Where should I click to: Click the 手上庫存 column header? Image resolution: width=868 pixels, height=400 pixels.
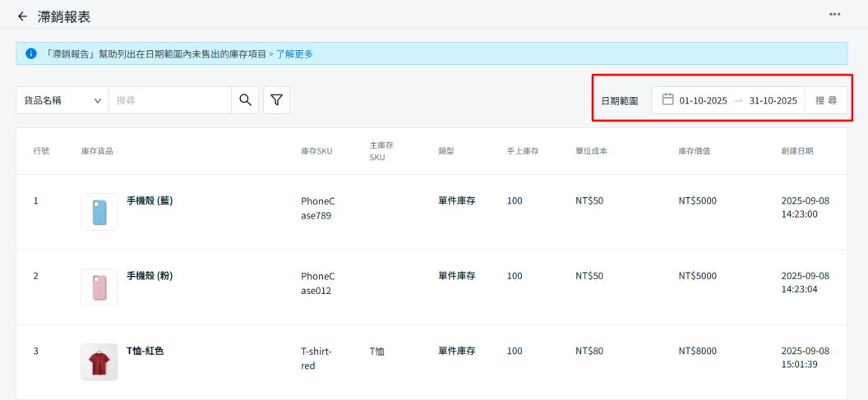[x=522, y=151]
